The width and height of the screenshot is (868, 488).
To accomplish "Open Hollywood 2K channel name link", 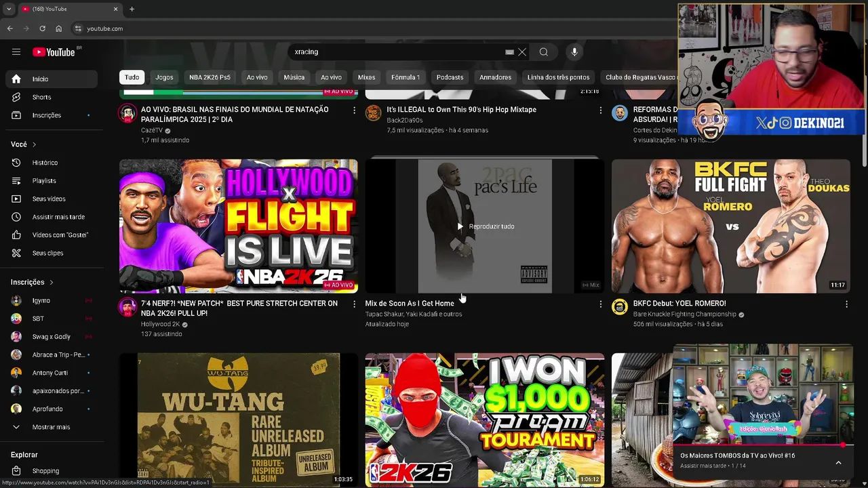I will [x=160, y=324].
